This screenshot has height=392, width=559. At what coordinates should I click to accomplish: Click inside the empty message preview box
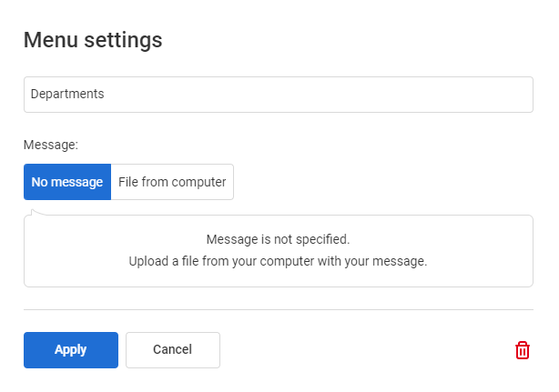pos(279,251)
